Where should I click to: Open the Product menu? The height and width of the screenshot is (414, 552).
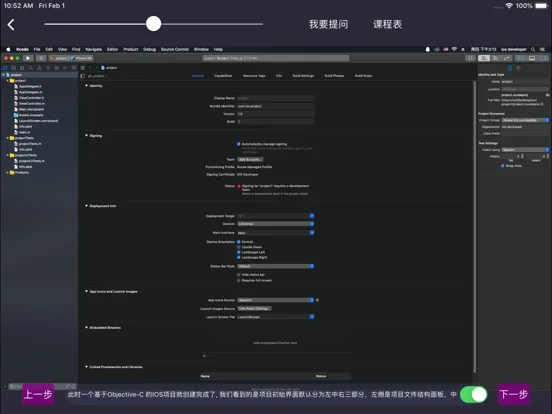click(x=131, y=49)
